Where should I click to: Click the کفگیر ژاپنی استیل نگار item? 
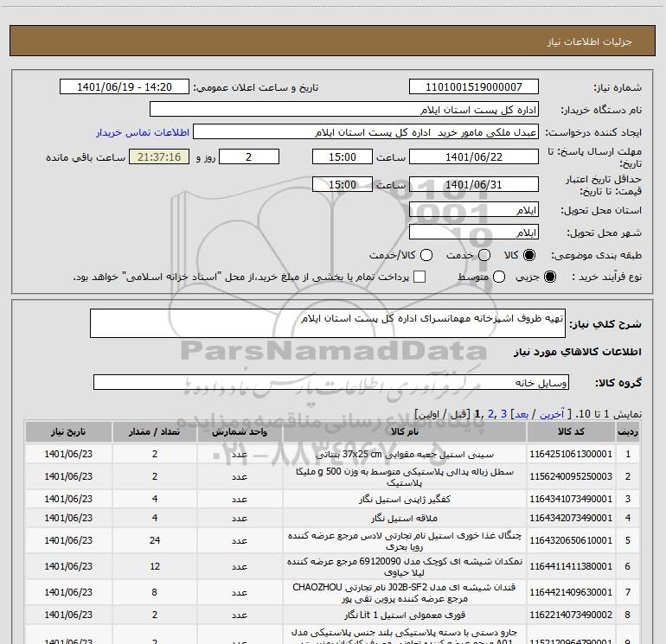point(405,500)
